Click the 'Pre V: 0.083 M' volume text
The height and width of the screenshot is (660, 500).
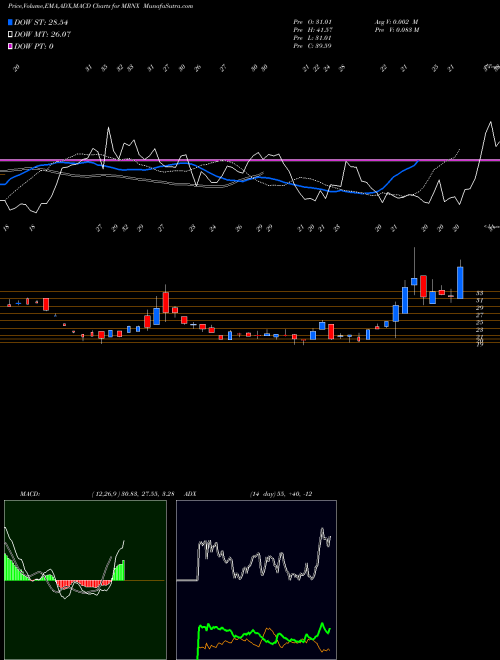(x=396, y=30)
